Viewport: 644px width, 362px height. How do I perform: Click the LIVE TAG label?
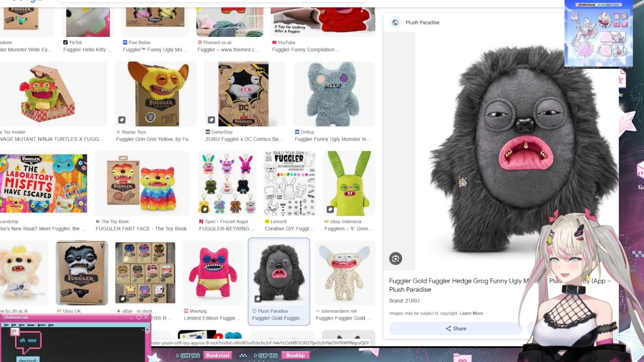[x=188, y=355]
